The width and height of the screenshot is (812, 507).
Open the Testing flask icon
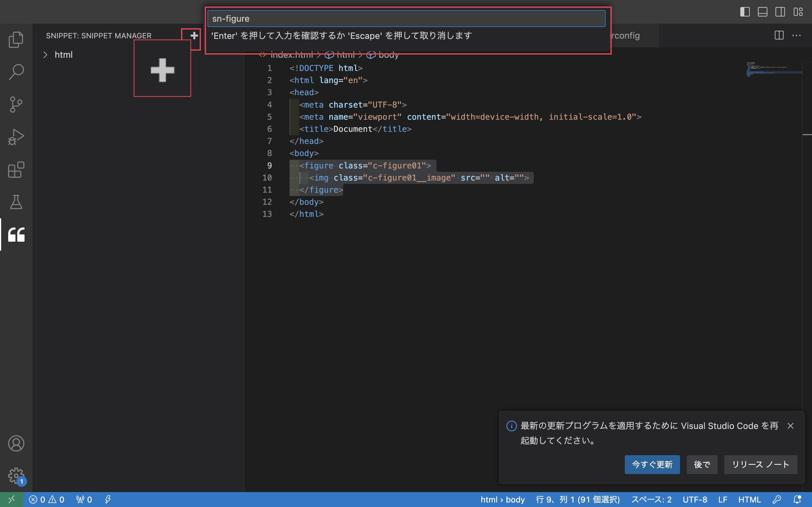pos(16,202)
